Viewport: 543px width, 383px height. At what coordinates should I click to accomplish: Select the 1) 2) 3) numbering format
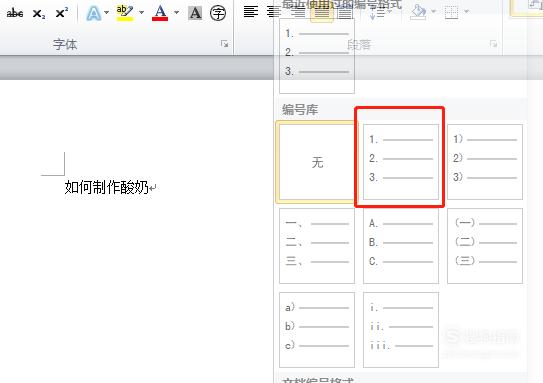(485, 162)
